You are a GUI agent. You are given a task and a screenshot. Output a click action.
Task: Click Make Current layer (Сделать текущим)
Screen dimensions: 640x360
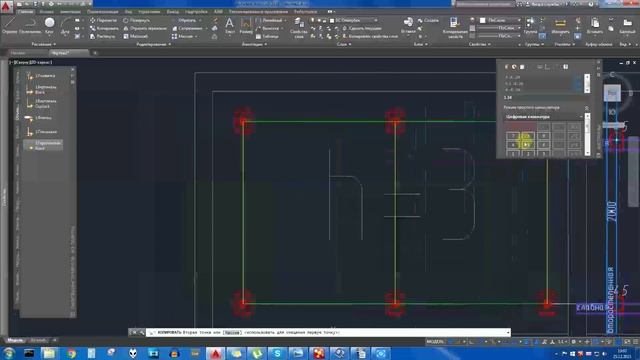pyautogui.click(x=362, y=28)
